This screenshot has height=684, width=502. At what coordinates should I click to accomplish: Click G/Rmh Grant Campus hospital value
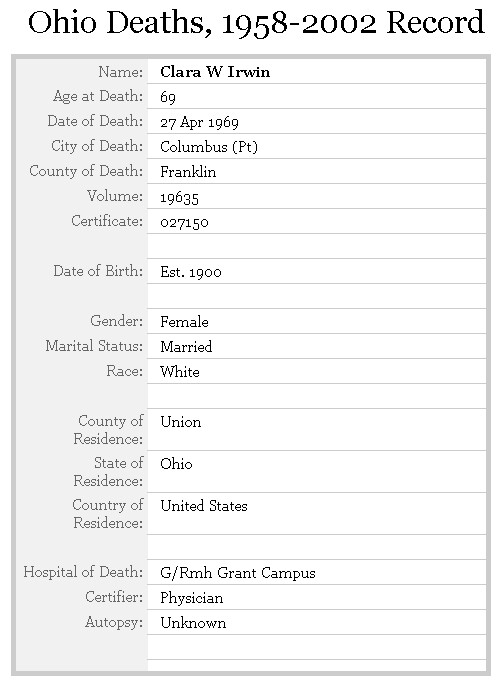(x=238, y=573)
